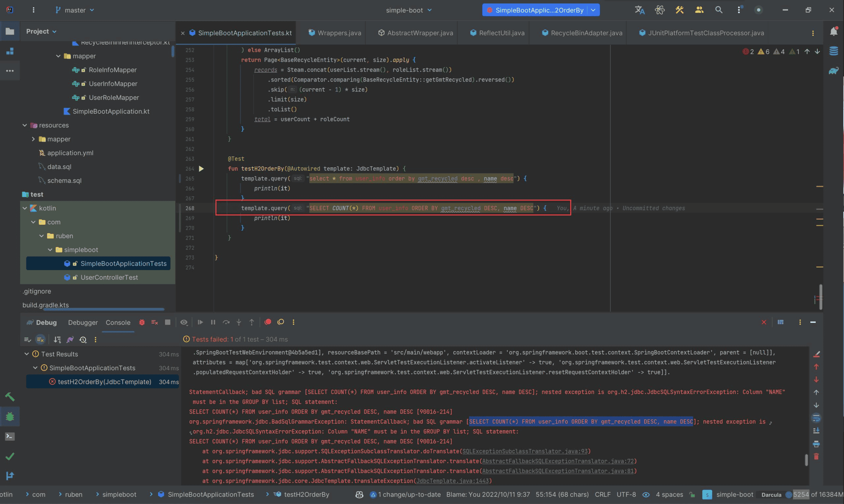The height and width of the screenshot is (504, 844).
Task: Toggle show passed tests filter
Action: pos(27,340)
